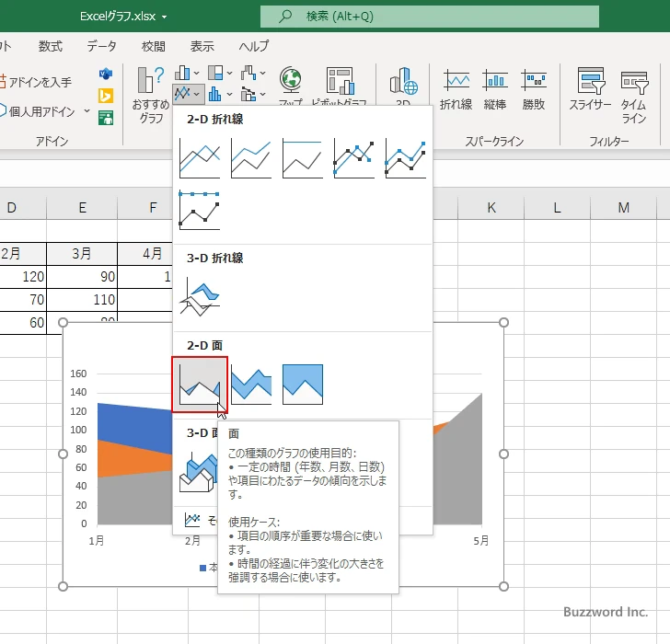Insert a column sparkline
This screenshot has width=670, height=644.
coord(495,89)
